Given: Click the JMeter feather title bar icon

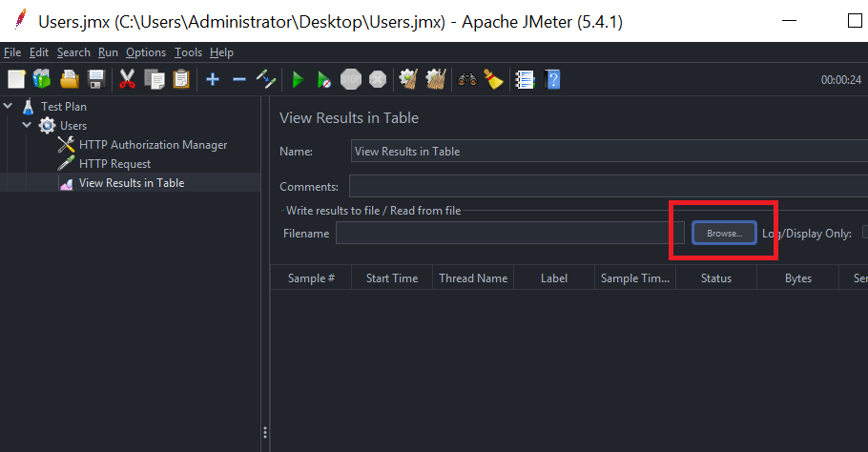Looking at the screenshot, I should (x=21, y=19).
